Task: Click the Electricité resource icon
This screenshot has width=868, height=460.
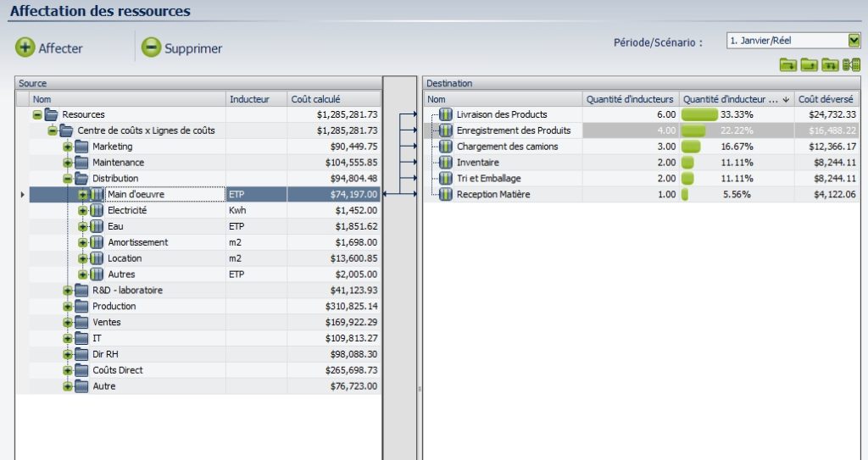Action: point(97,210)
